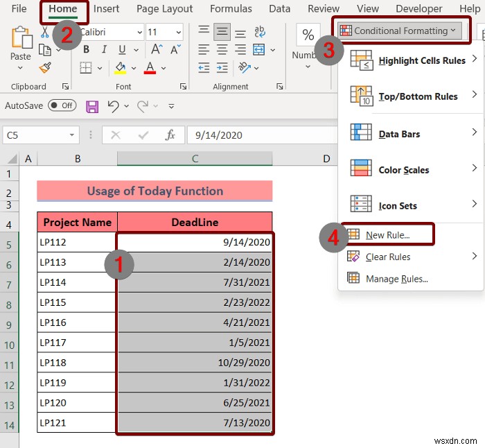Open the Alignment dialog launcher
The height and width of the screenshot is (448, 485).
(x=280, y=87)
